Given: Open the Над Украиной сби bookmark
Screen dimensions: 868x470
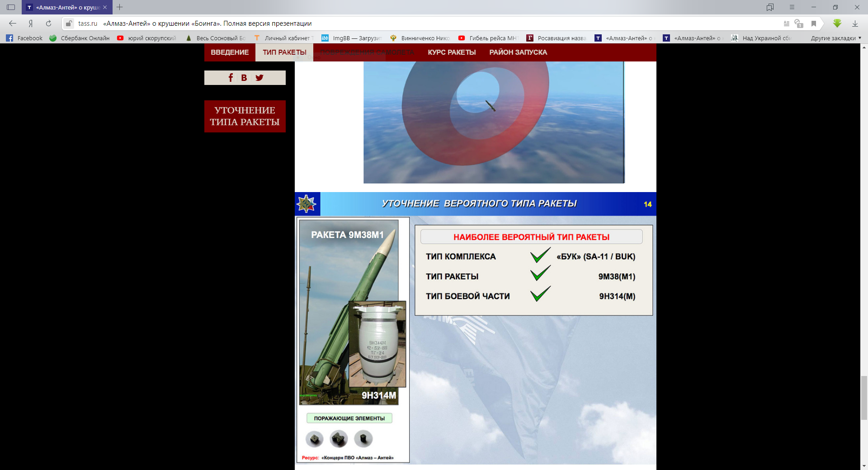Looking at the screenshot, I should coord(761,38).
